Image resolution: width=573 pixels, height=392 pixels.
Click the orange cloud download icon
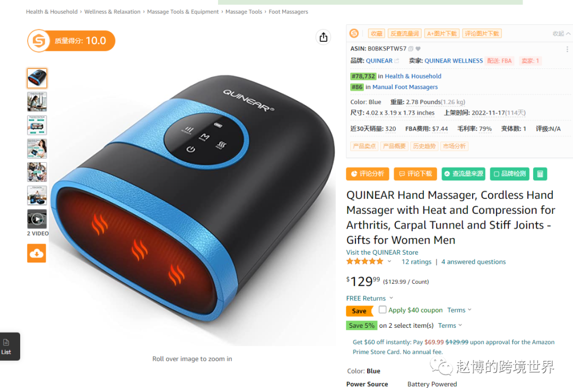coord(37,253)
